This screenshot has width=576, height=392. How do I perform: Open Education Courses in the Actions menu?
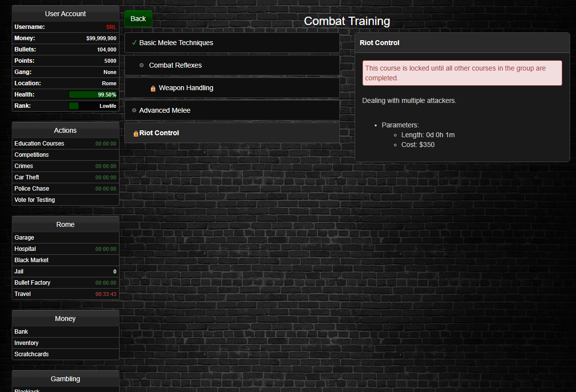[39, 144]
